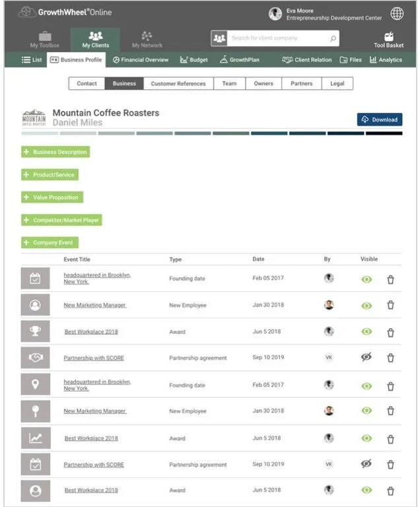This screenshot has width=420, height=507.
Task: Show the hidden handshake-icon Partnership with SCORE event
Action: [x=367, y=357]
